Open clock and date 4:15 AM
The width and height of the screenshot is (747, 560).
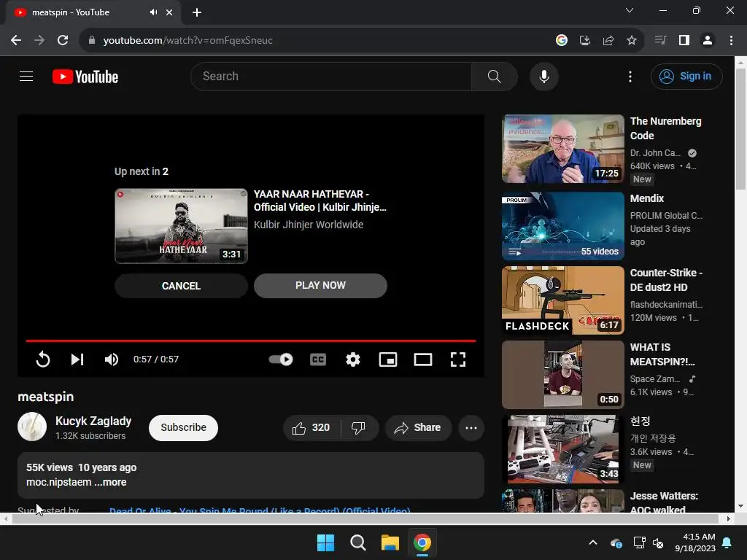[695, 542]
